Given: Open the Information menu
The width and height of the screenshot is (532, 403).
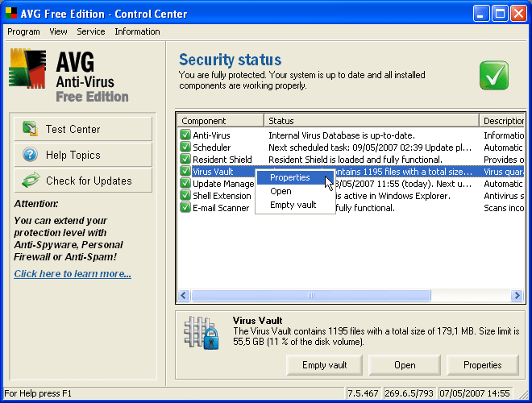Looking at the screenshot, I should tap(137, 31).
